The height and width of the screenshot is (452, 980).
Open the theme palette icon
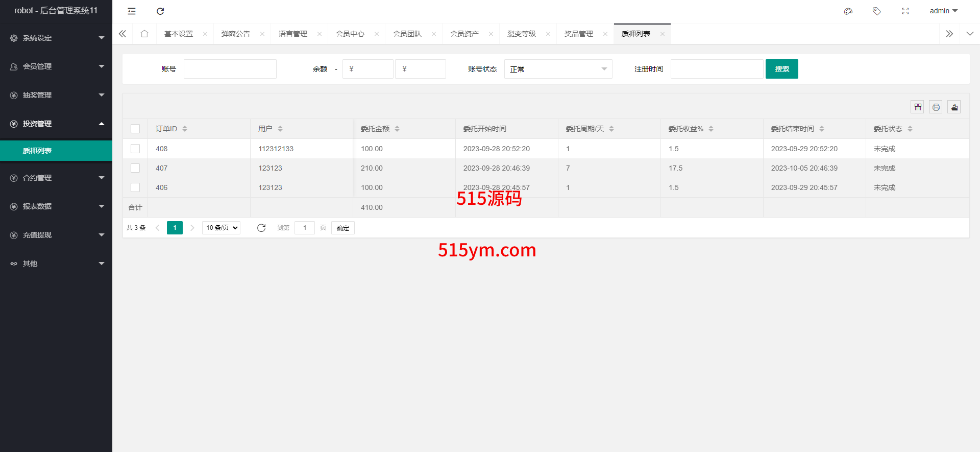click(x=848, y=11)
